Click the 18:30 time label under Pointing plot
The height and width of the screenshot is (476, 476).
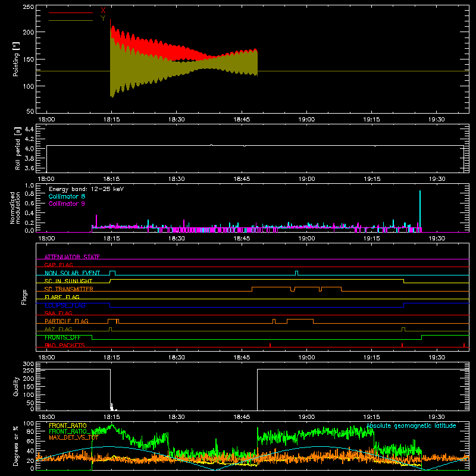176,120
